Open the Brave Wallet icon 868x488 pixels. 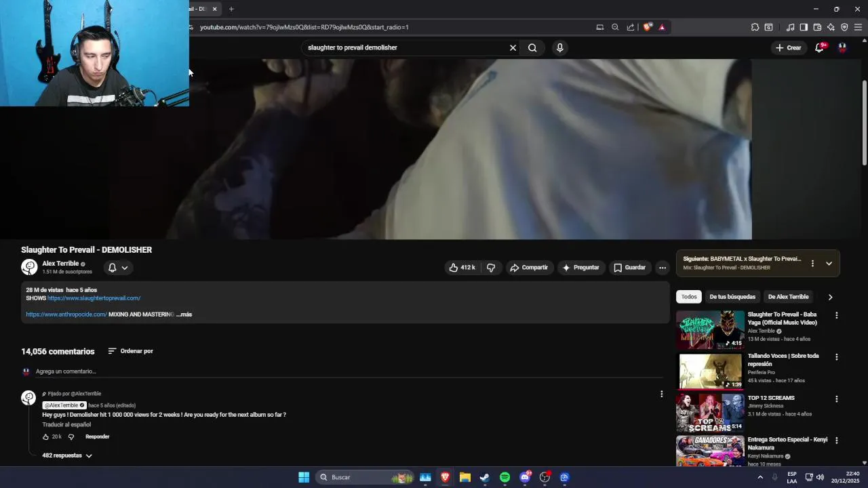817,27
